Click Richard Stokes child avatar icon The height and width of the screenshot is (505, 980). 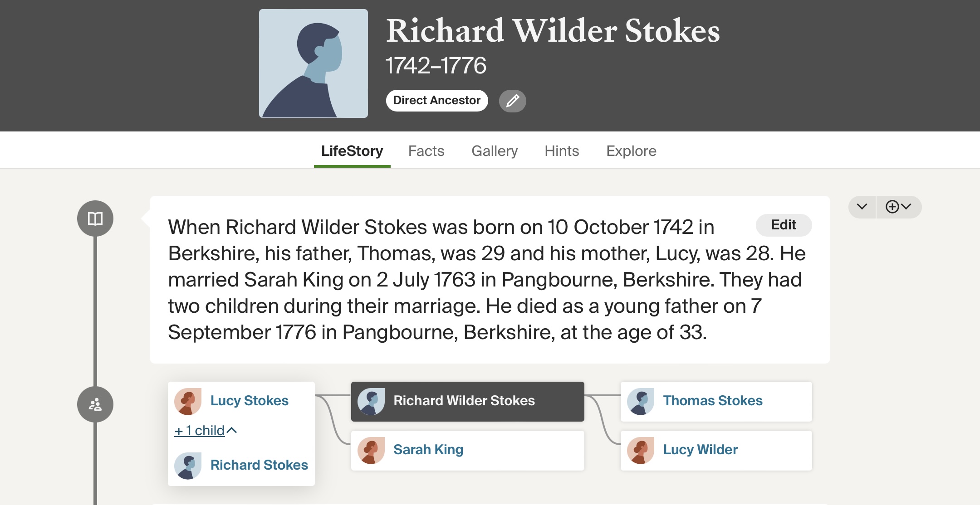[188, 466]
